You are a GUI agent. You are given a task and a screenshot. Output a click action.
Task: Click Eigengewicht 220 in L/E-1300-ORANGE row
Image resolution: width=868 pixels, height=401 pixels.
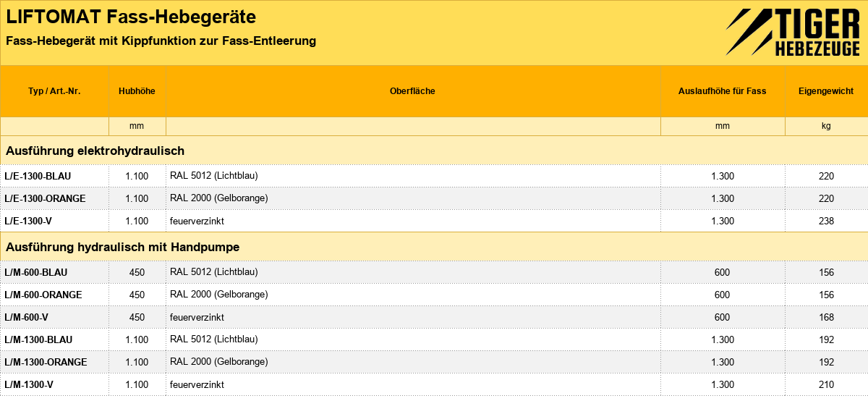(x=826, y=198)
